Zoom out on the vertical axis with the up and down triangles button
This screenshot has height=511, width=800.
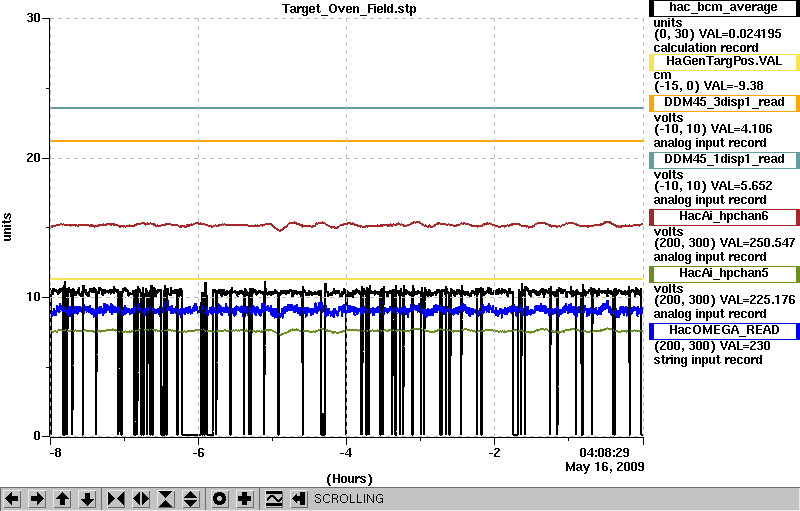click(191, 499)
